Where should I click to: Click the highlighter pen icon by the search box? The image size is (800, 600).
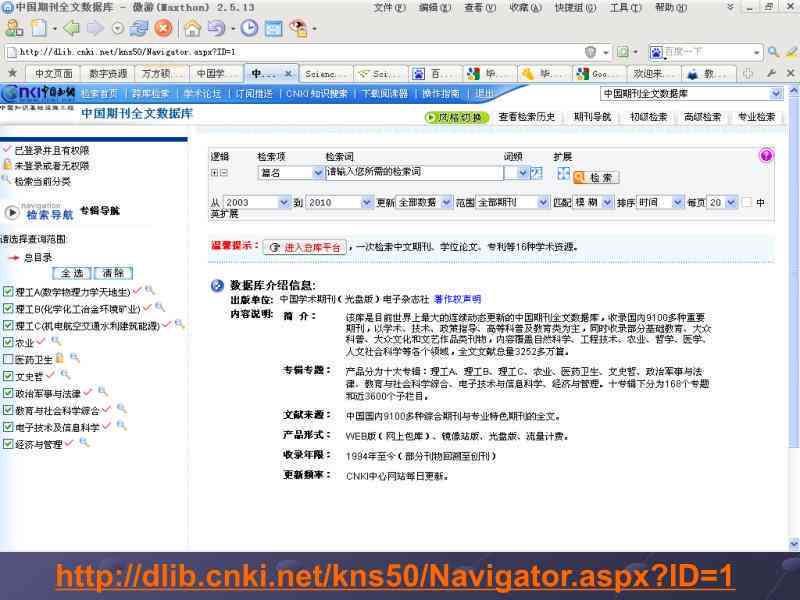tap(791, 52)
